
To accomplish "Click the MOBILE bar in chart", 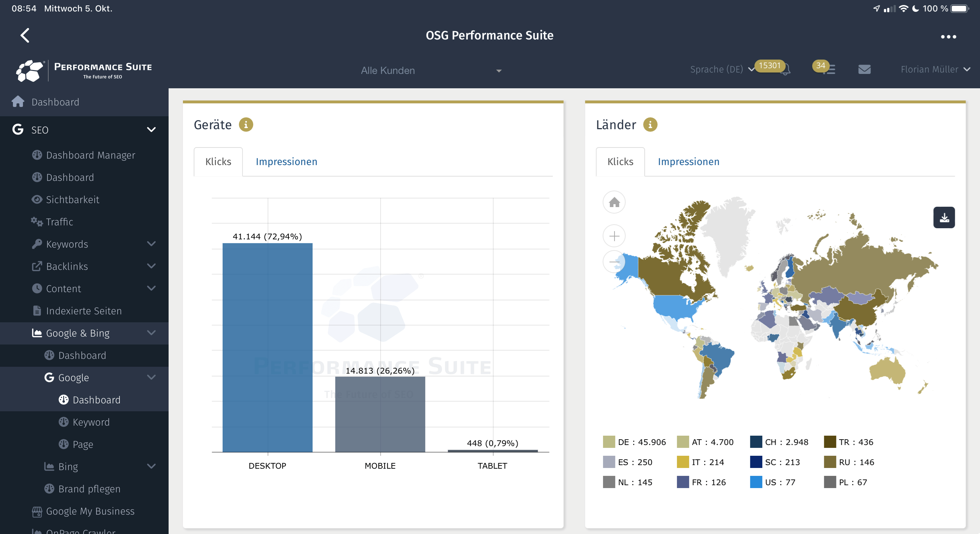I will click(x=380, y=414).
